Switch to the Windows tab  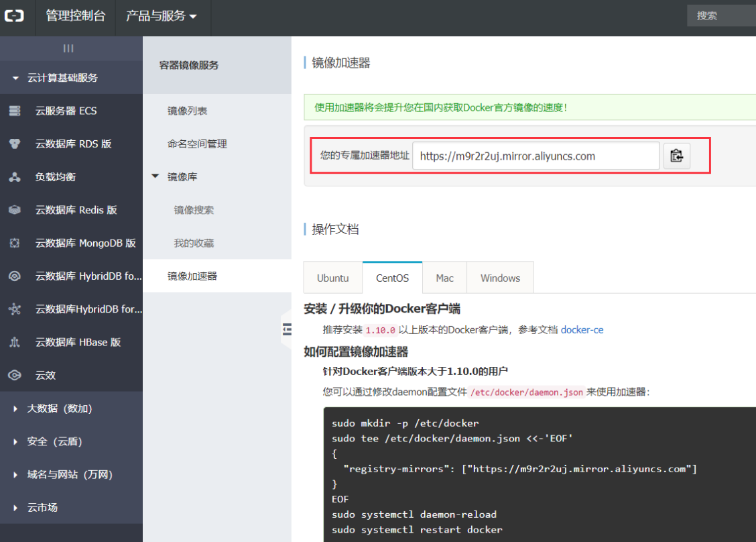click(x=500, y=278)
